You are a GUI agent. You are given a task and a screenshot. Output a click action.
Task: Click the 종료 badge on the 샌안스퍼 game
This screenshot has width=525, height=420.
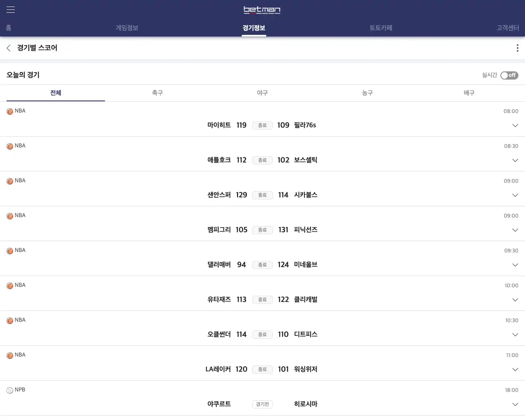[262, 195]
